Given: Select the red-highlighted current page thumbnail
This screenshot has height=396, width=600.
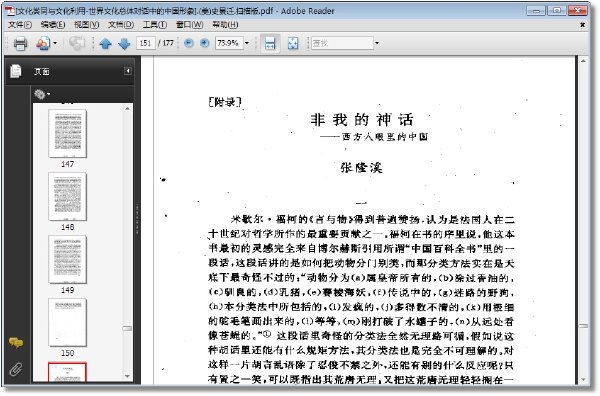Looking at the screenshot, I should (x=67, y=372).
